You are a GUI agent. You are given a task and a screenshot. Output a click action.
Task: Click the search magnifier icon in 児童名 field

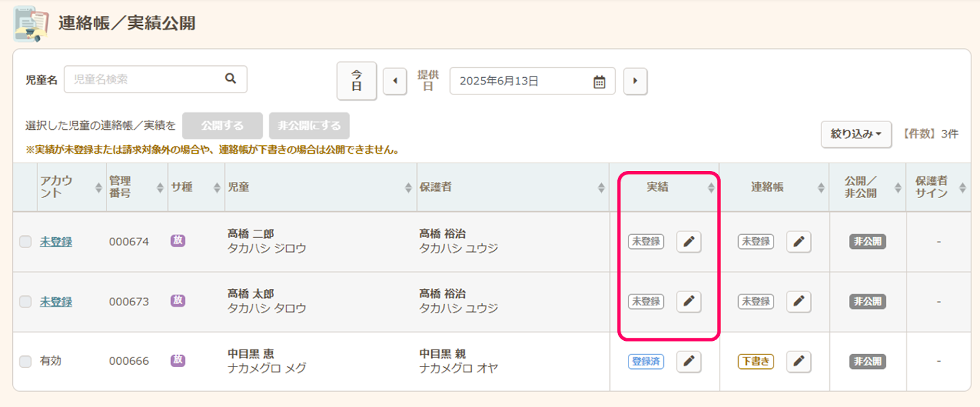coord(230,78)
